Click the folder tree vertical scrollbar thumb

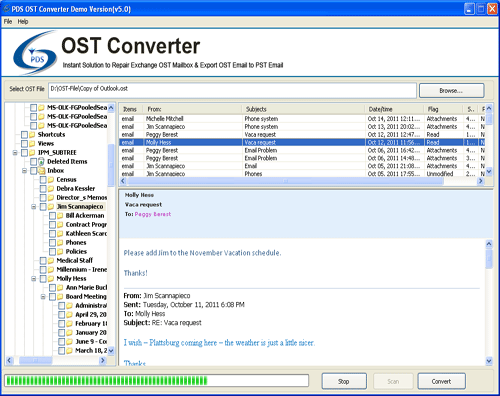(111, 165)
